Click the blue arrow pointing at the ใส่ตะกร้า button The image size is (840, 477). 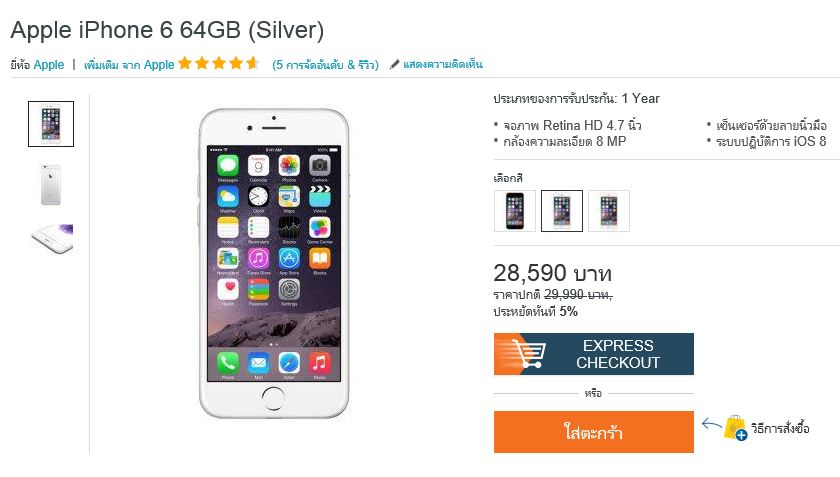pyautogui.click(x=712, y=424)
